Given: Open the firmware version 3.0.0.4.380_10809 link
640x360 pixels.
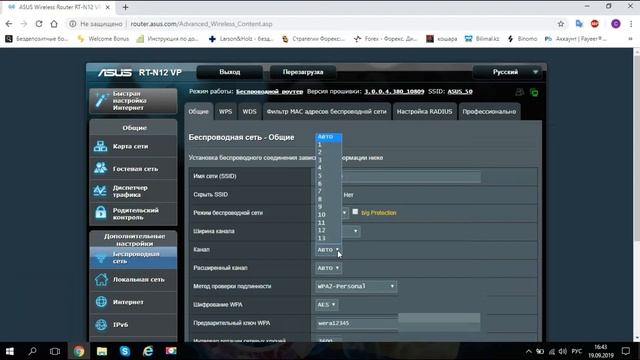Looking at the screenshot, I should pos(394,91).
